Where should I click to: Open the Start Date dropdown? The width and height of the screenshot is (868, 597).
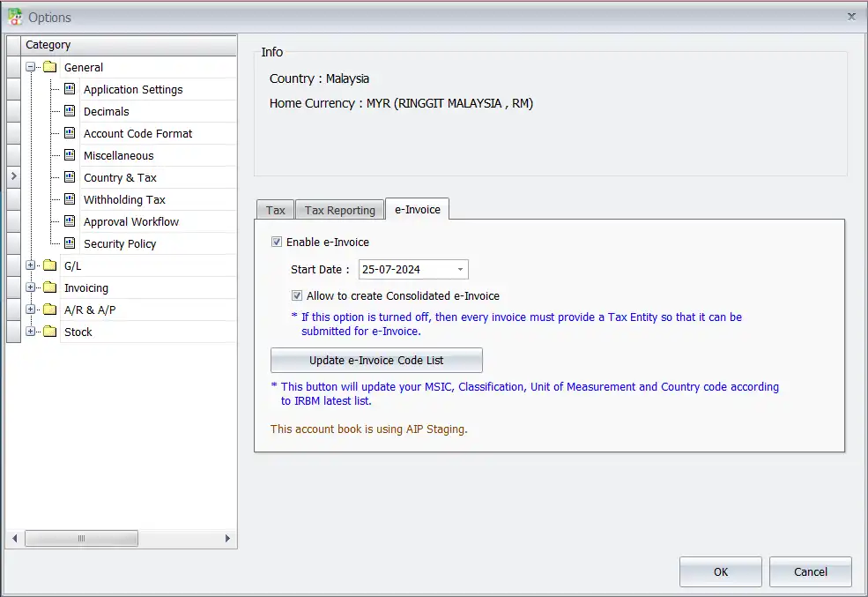tap(460, 269)
